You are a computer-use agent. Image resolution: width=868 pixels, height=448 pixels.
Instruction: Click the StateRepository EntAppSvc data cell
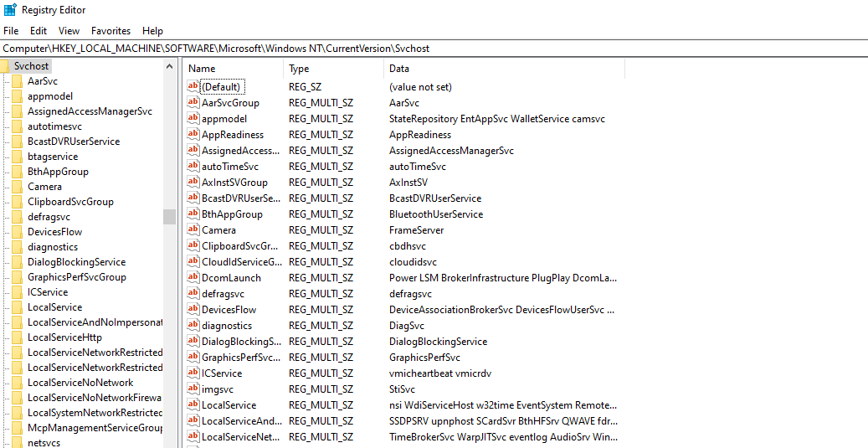pyautogui.click(x=497, y=119)
